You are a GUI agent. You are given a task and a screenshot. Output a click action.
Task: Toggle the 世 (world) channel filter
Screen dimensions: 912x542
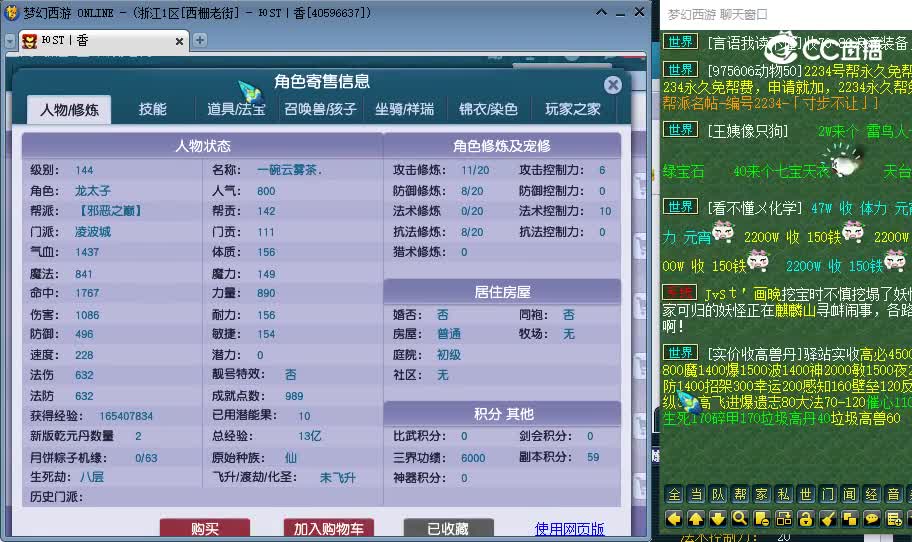805,495
